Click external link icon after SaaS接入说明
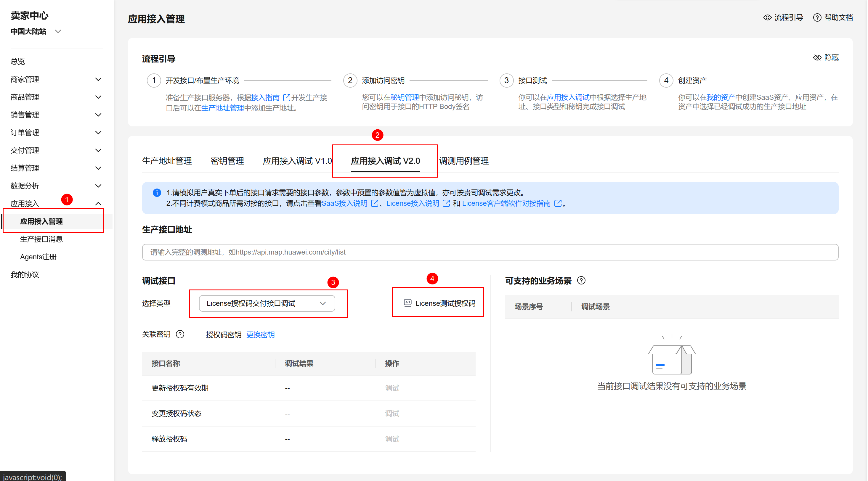The height and width of the screenshot is (481, 868). click(374, 203)
